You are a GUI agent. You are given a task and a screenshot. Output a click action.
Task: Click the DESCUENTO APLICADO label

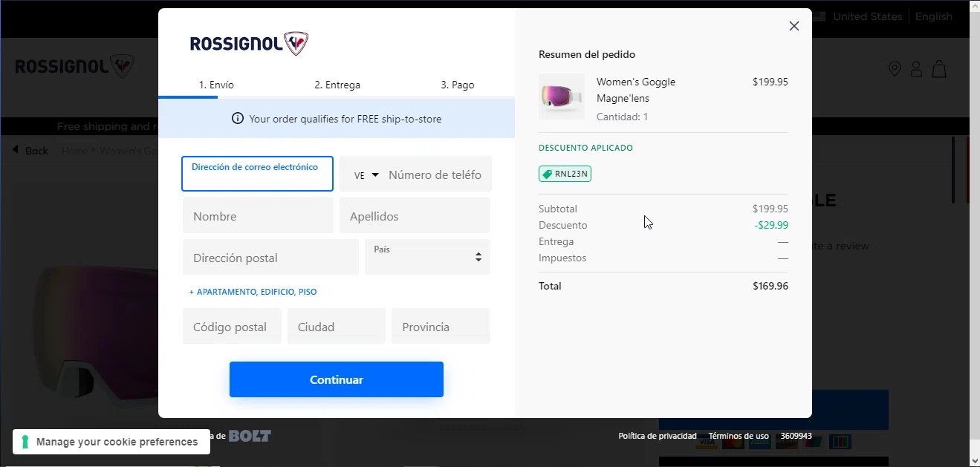[585, 148]
